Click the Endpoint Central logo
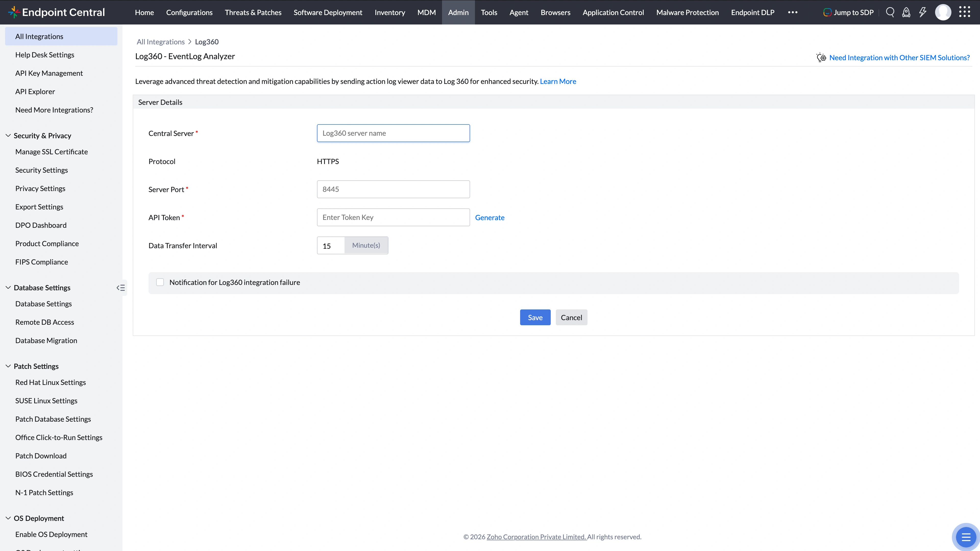 (x=56, y=12)
